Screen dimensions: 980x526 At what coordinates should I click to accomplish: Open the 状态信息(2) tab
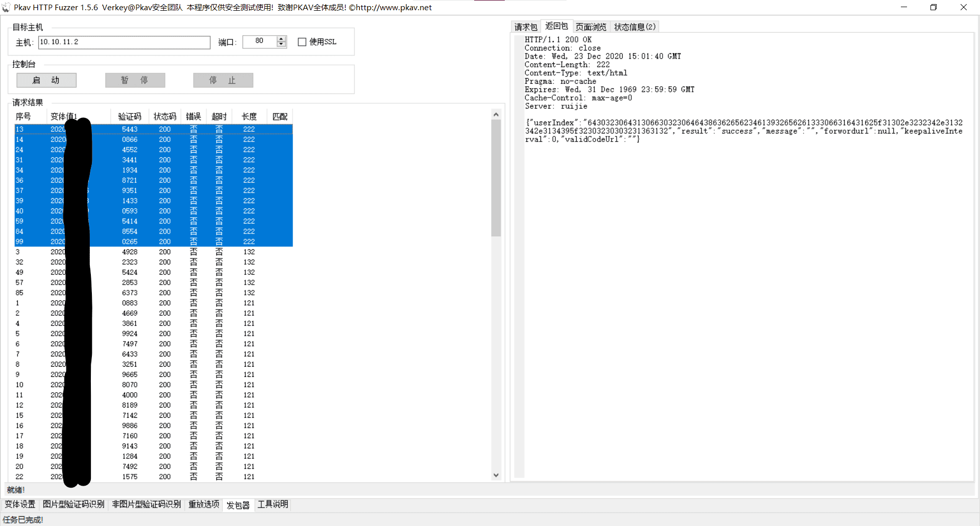[634, 27]
